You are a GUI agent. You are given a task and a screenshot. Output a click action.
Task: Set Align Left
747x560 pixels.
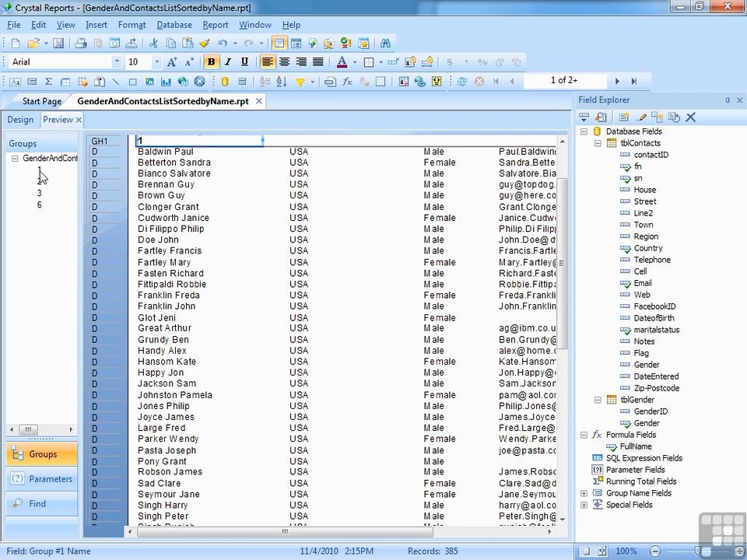268,62
